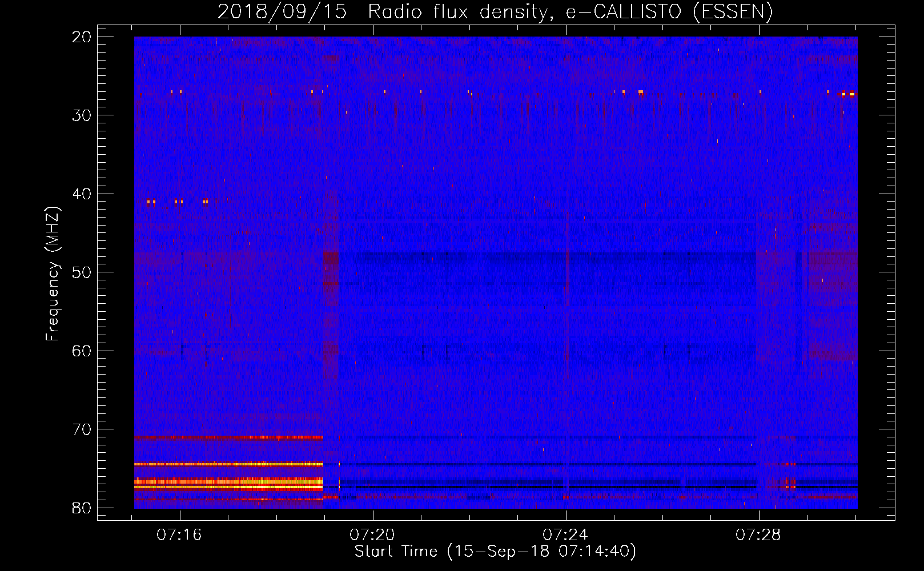Click the 40 frequency tick label

[x=82, y=194]
